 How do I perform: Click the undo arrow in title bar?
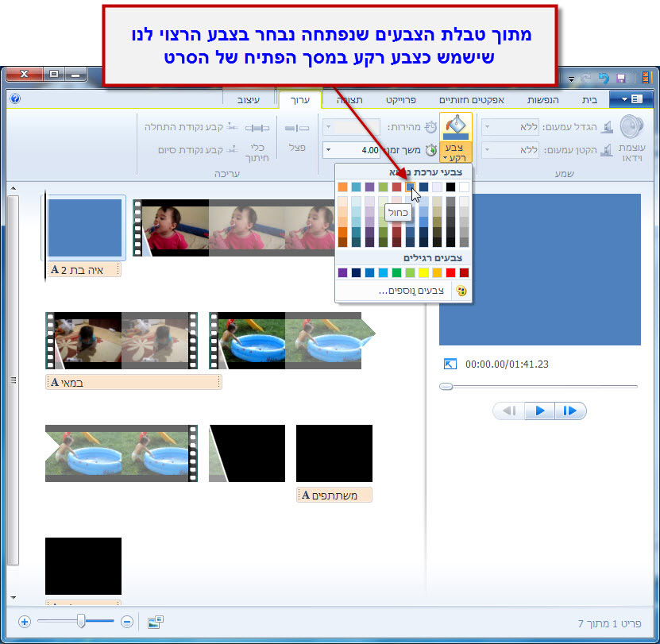point(604,79)
